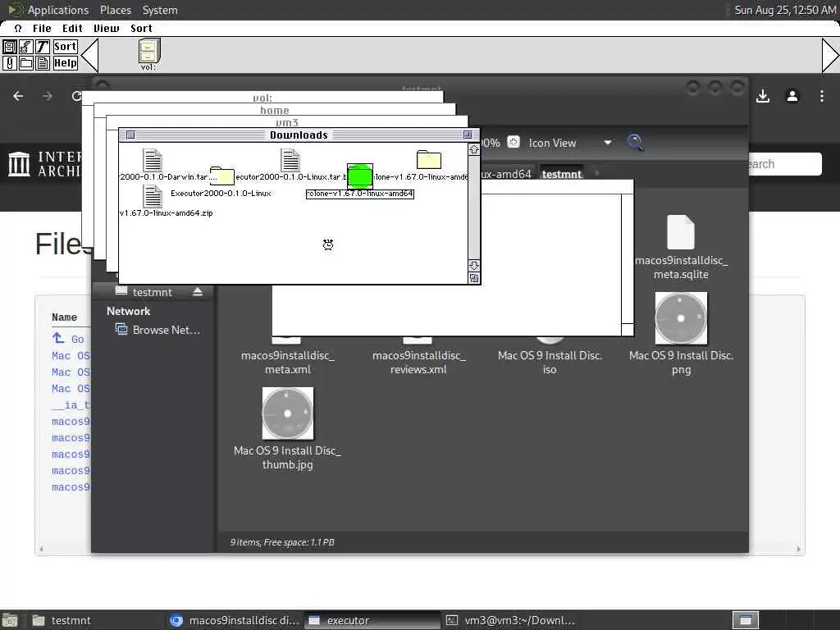
Task: Select the Darwin.tar document icon in Downloads
Action: tap(153, 160)
